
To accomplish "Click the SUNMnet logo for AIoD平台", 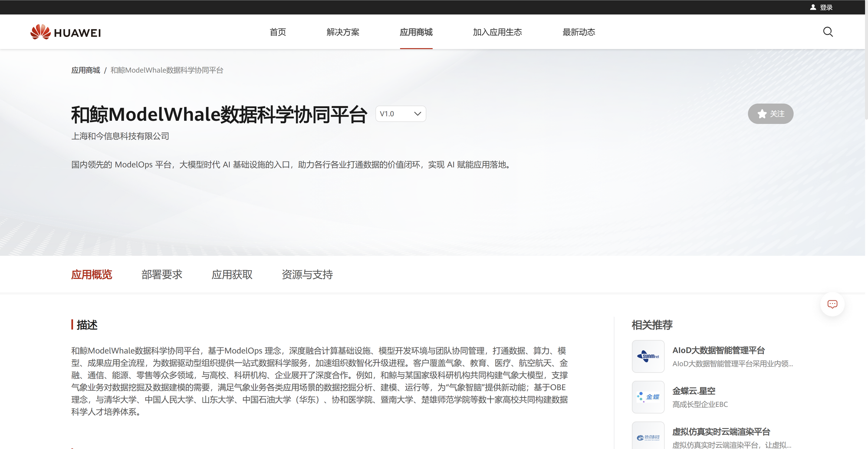I will tap(648, 357).
